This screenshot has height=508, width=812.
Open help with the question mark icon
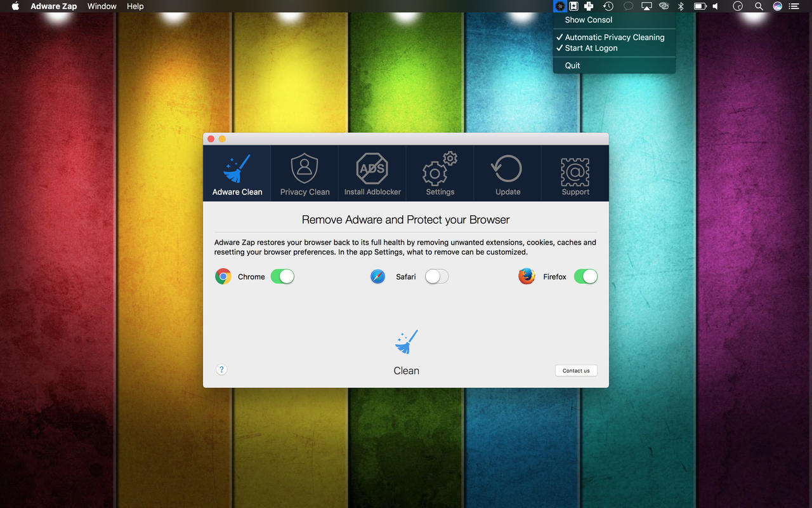[221, 370]
